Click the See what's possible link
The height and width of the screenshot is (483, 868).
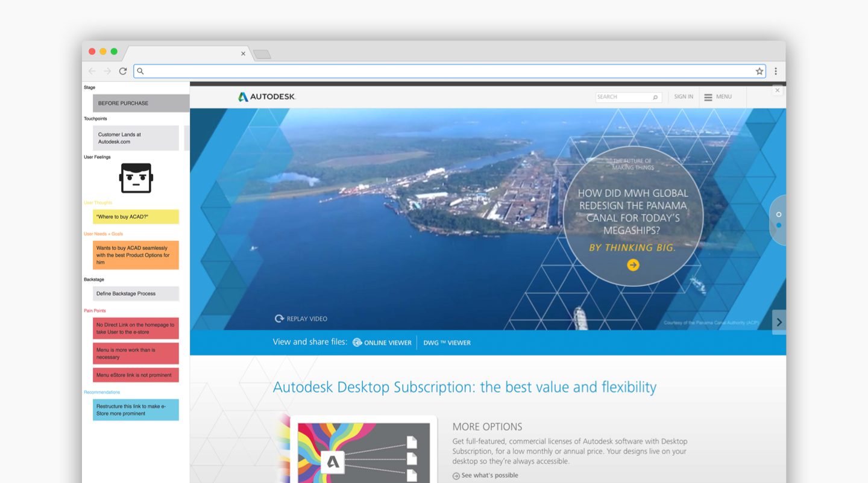pos(485,475)
